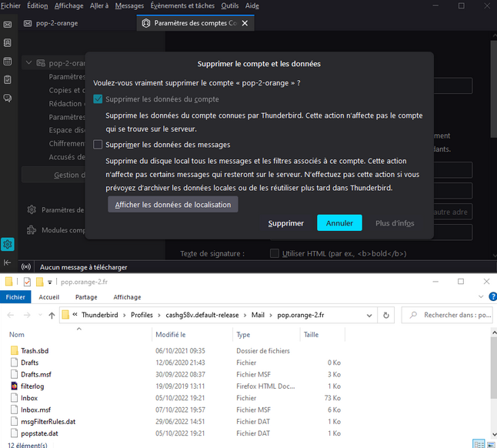This screenshot has height=448, width=497.
Task: Collapse the spaces toolbar arrow icon
Action: (x=7, y=262)
